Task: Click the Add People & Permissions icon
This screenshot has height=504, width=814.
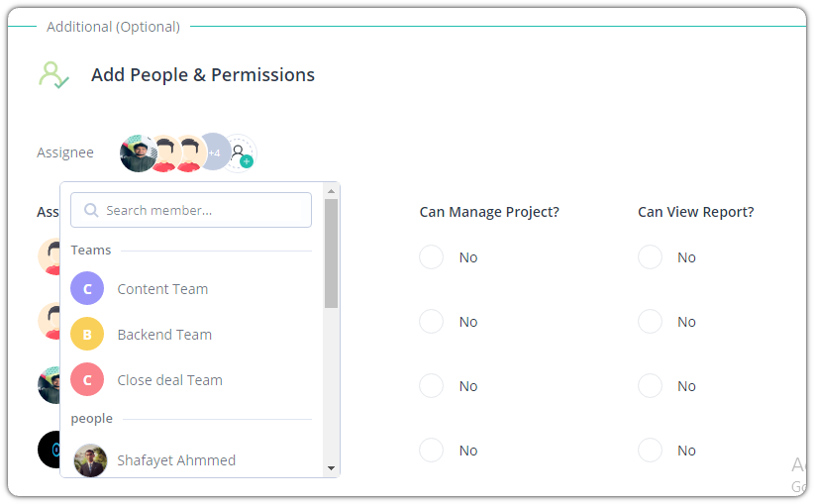Action: [x=53, y=75]
